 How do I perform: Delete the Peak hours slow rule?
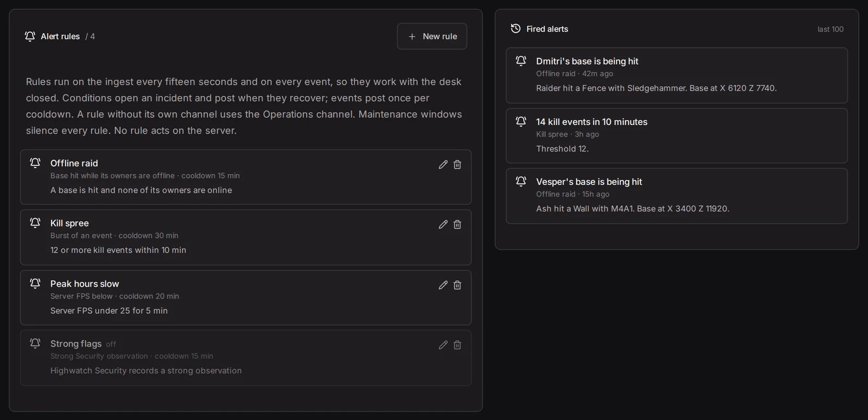(457, 285)
